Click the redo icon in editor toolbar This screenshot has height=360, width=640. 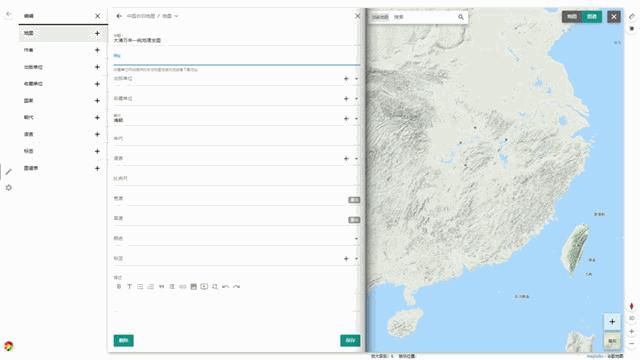[236, 287]
